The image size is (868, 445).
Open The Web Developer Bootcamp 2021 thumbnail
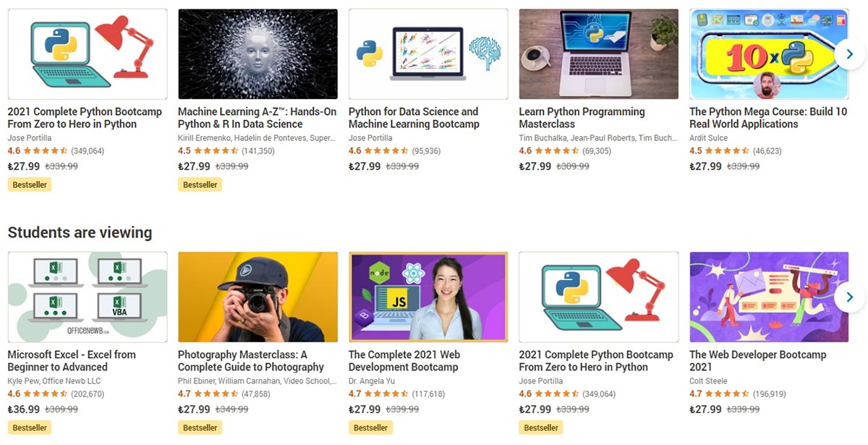[769, 297]
